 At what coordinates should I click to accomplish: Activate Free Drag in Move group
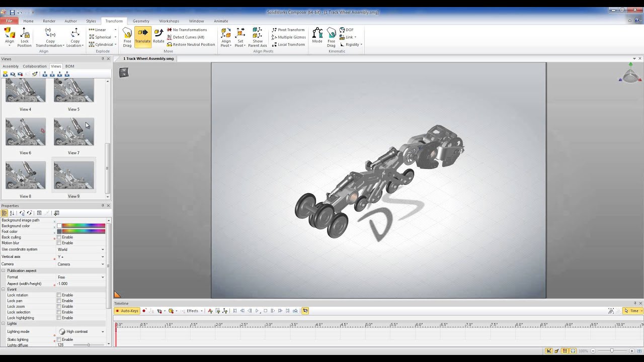tap(127, 37)
